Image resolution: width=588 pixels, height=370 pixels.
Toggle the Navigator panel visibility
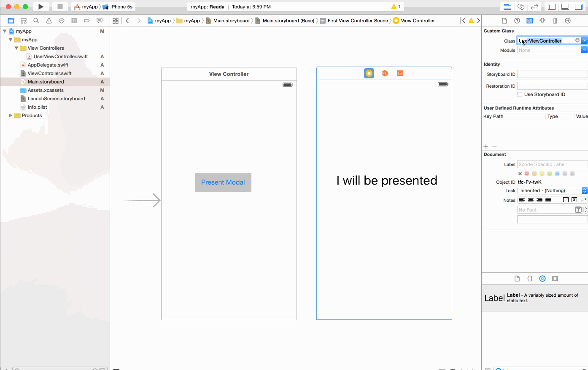pos(552,7)
